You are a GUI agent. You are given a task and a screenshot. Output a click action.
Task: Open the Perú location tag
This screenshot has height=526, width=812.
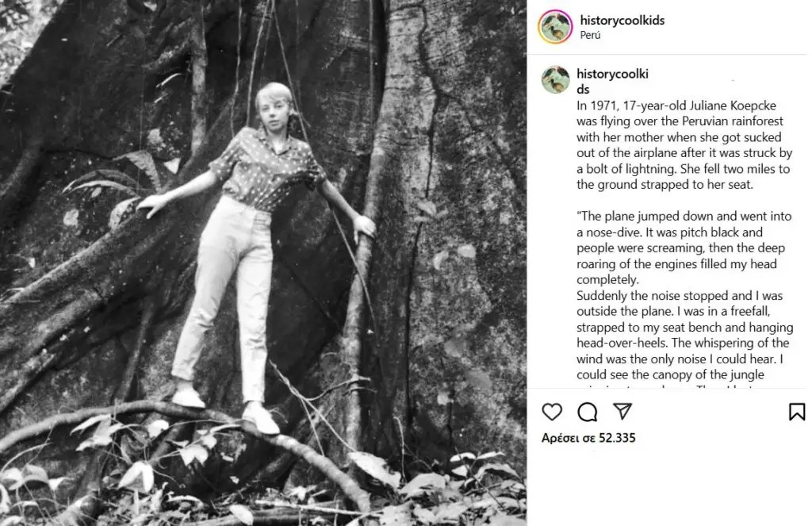click(591, 35)
